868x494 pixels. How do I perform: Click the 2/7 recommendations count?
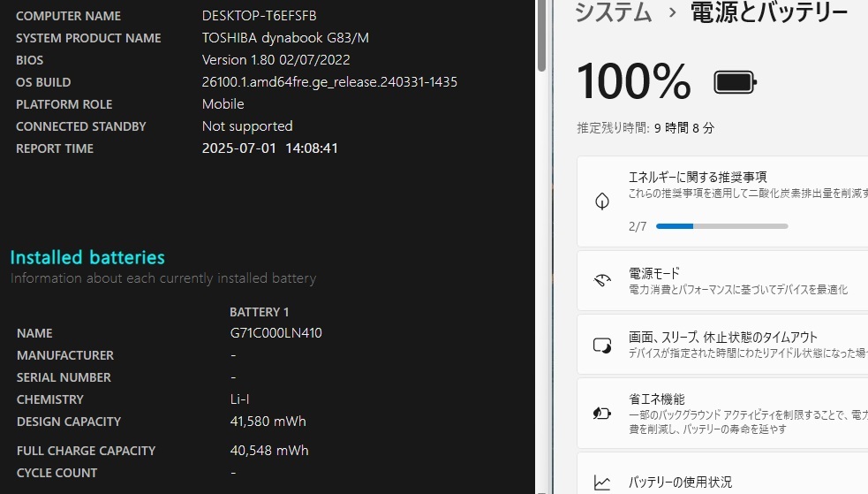(638, 226)
